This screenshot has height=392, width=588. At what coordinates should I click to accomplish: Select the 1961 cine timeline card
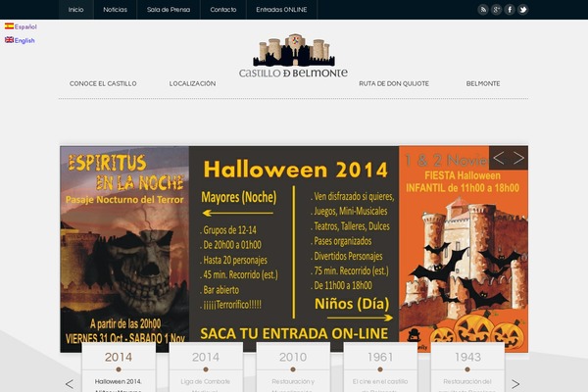(380, 367)
